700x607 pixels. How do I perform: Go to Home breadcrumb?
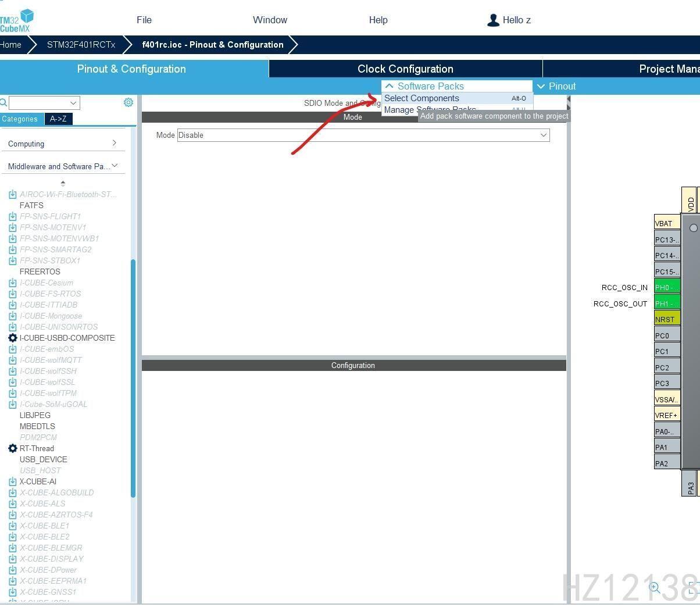pos(11,45)
